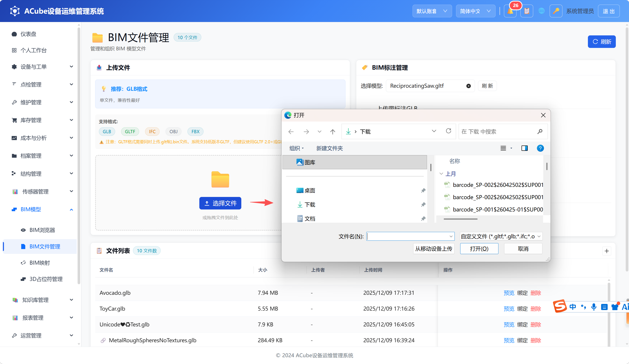Open 默认账套 dropdown
629x364 pixels.
click(432, 11)
